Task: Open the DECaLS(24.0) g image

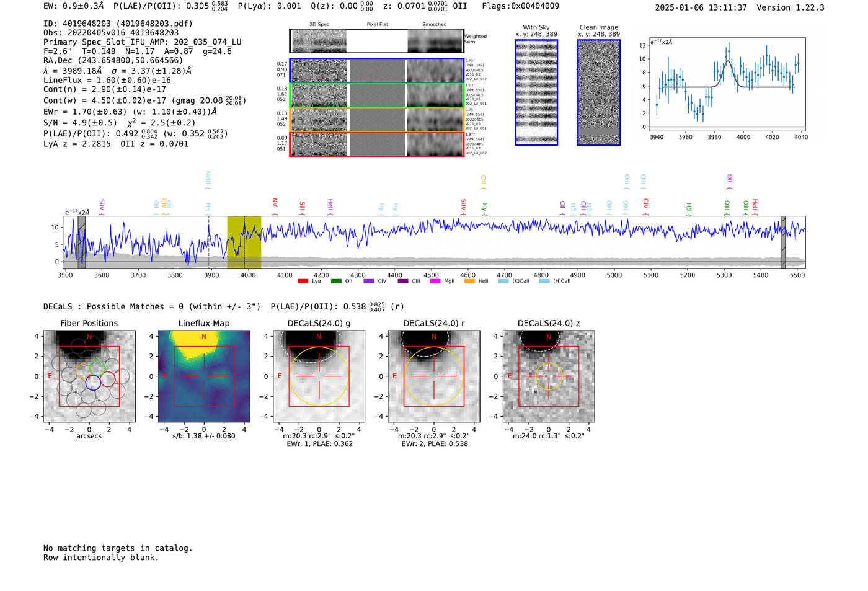Action: coord(319,376)
